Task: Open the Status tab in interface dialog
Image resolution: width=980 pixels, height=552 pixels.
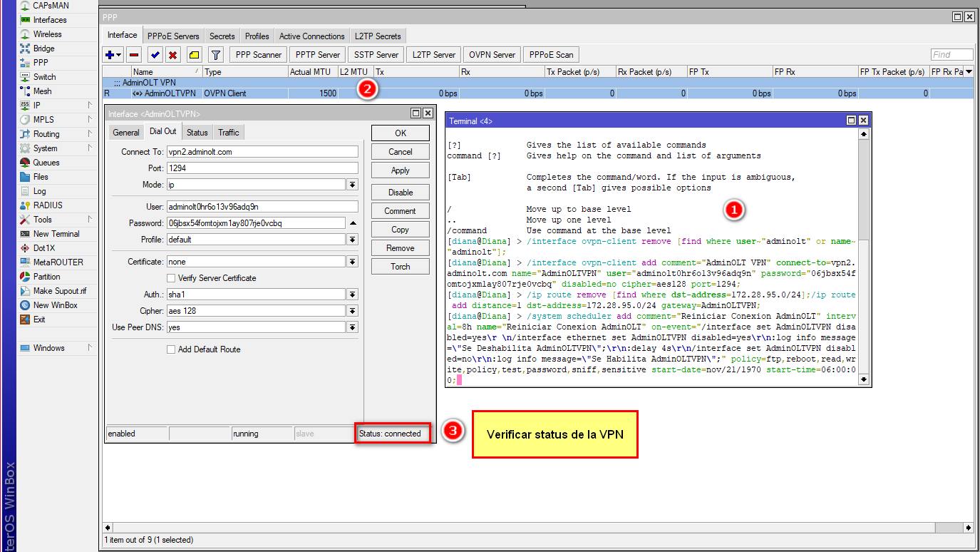Action: tap(197, 133)
